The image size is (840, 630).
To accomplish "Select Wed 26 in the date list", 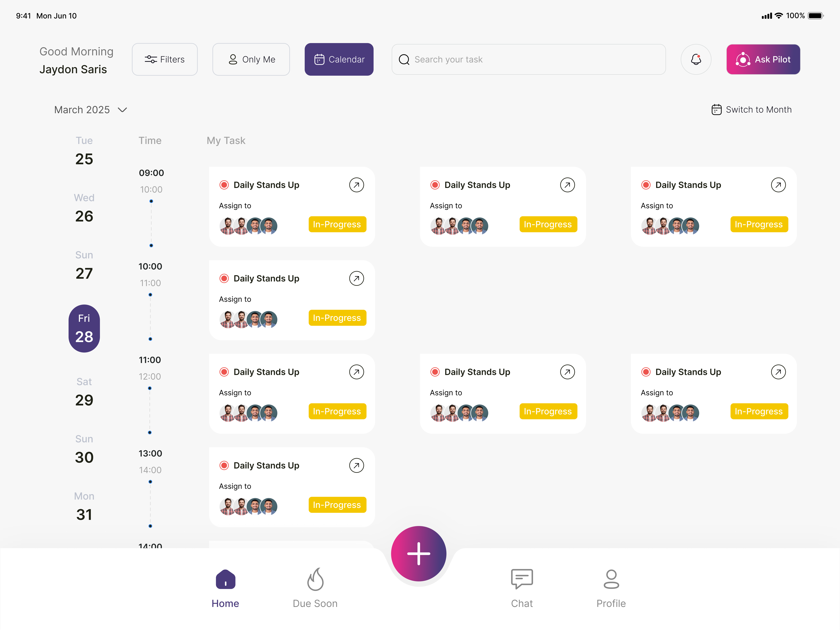I will (84, 208).
